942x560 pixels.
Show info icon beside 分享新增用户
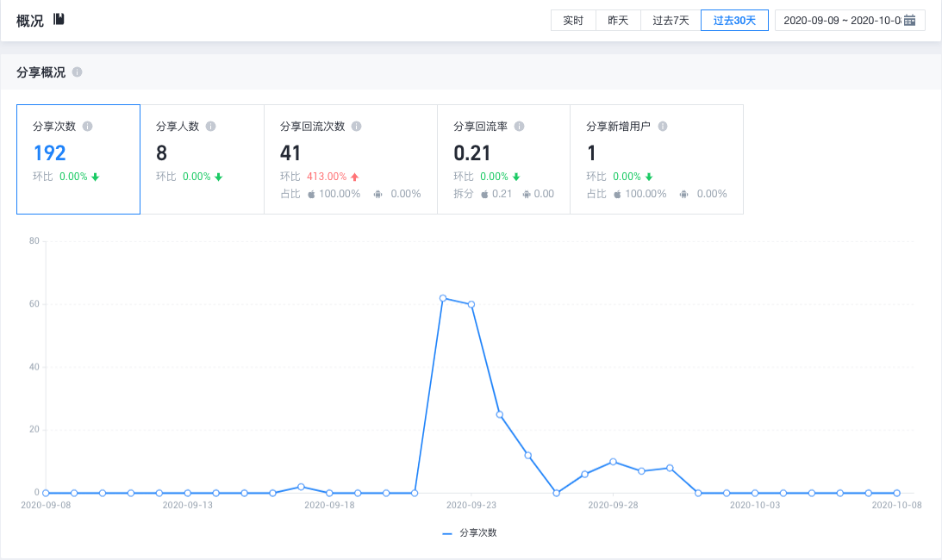[x=663, y=126]
